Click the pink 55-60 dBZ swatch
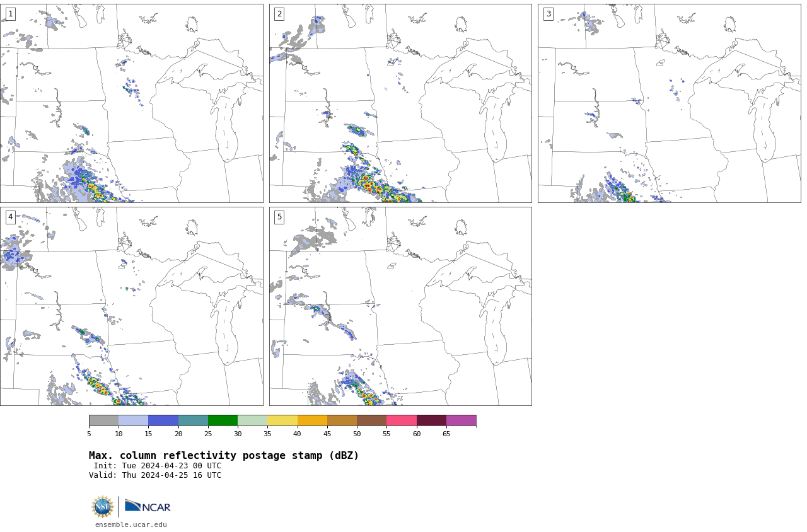This screenshot has height=532, width=807. [x=402, y=420]
